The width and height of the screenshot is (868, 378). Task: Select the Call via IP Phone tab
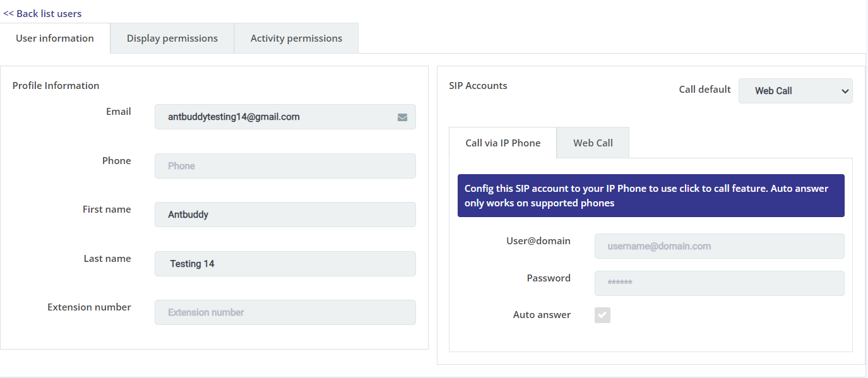(502, 143)
